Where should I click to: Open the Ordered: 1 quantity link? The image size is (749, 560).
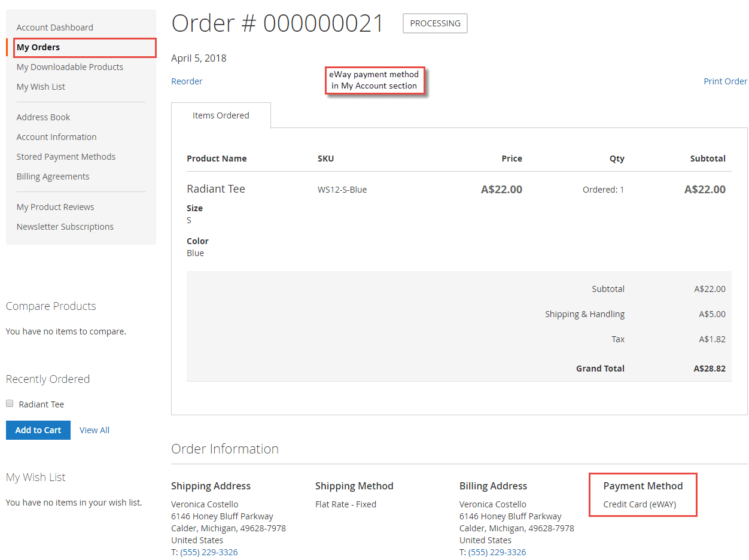(604, 188)
